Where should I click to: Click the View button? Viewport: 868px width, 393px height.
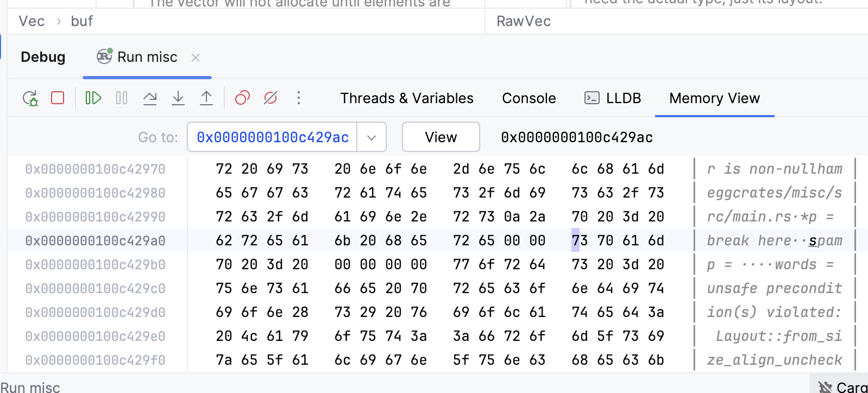click(x=441, y=137)
